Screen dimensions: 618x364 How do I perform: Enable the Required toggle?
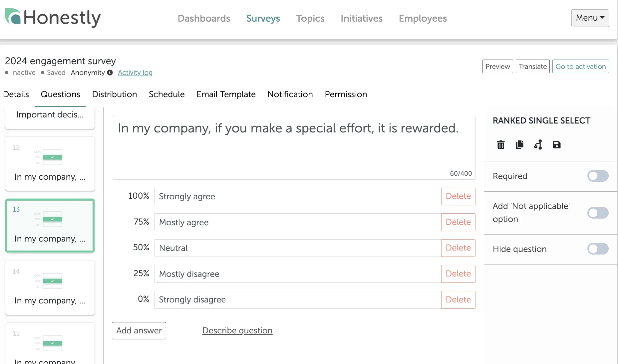pyautogui.click(x=598, y=176)
